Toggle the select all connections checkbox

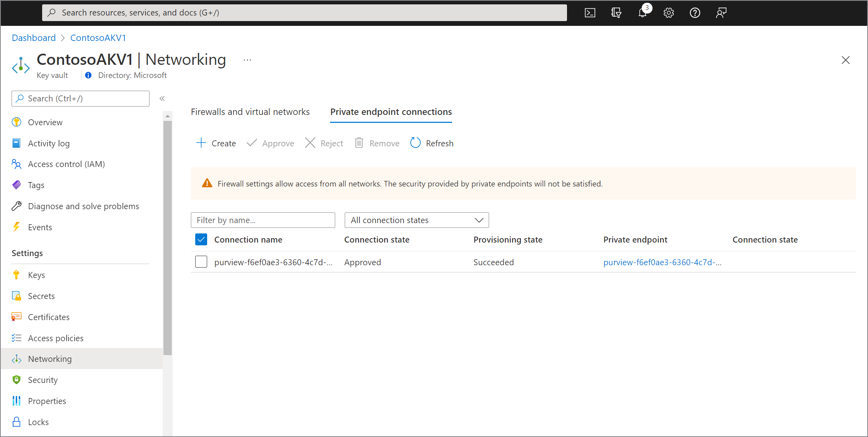(201, 240)
